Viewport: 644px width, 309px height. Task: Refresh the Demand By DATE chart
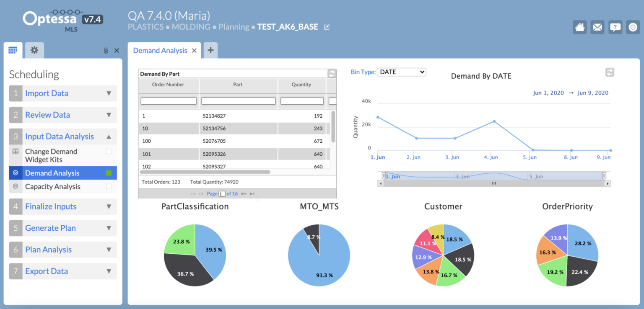pos(610,72)
